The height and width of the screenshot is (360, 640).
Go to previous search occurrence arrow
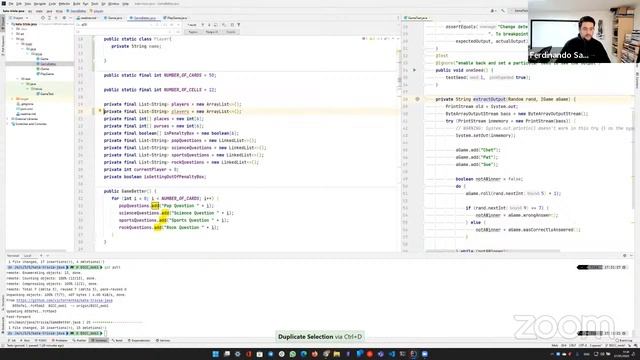click(x=202, y=25)
